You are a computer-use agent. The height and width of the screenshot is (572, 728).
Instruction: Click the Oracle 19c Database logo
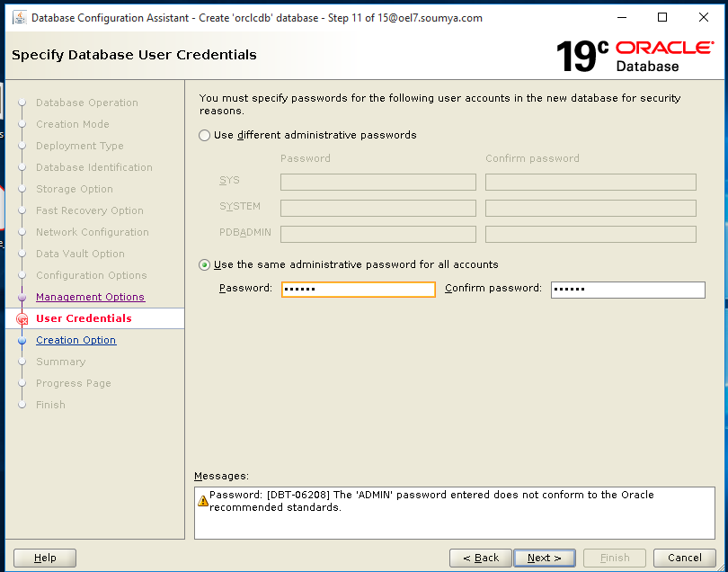pos(635,57)
